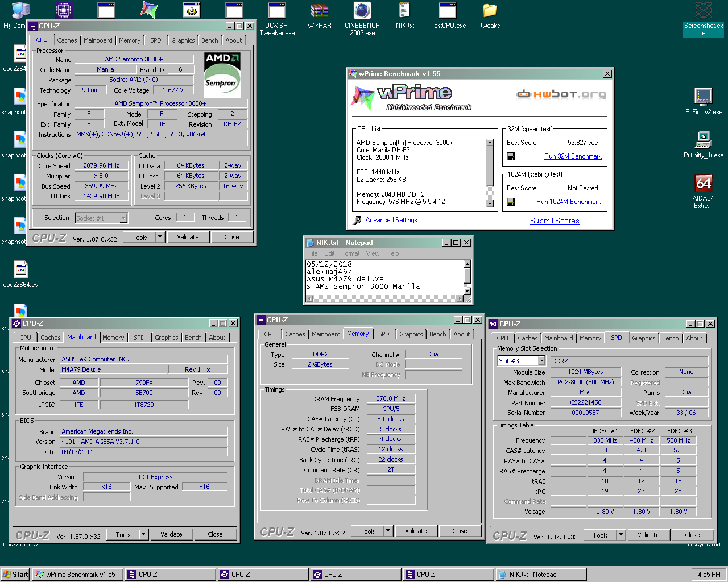Expand Tools arrow in Mainboard CPU-Z window
Image resolution: width=728 pixels, height=582 pixels.
(x=143, y=534)
